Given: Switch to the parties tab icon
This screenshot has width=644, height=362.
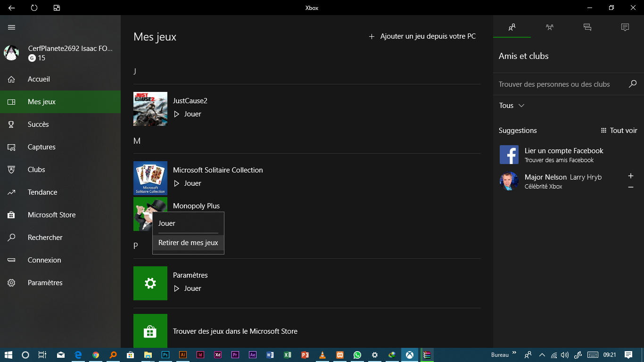Looking at the screenshot, I should pyautogui.click(x=550, y=27).
